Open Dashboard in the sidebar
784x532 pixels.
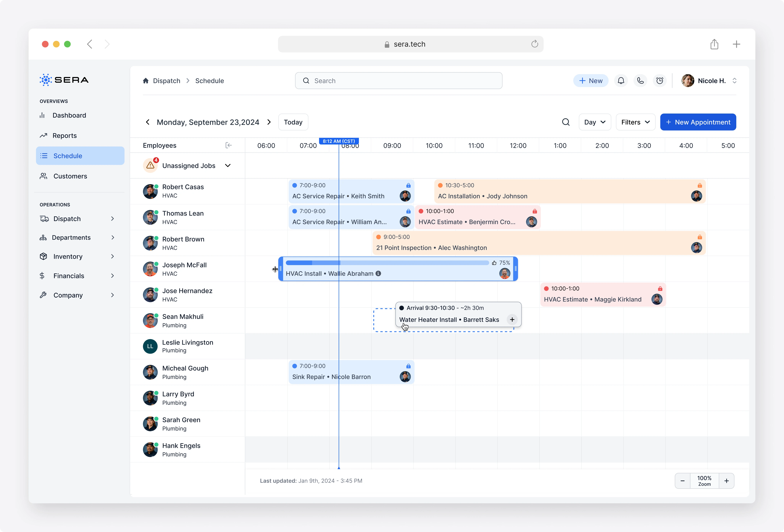pyautogui.click(x=69, y=115)
